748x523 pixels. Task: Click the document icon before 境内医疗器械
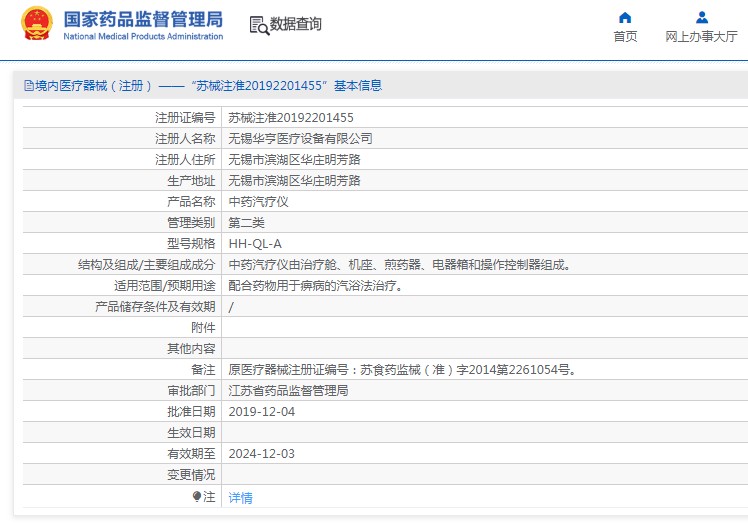(x=29, y=86)
